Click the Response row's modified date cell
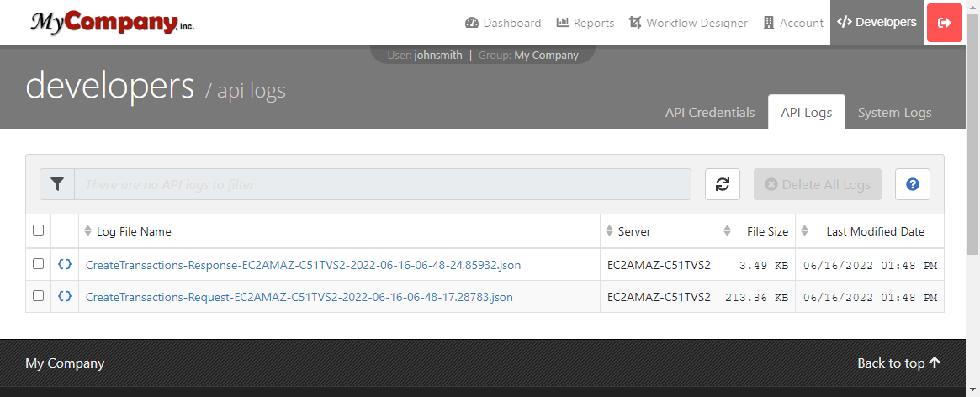The width and height of the screenshot is (980, 397). (x=869, y=265)
